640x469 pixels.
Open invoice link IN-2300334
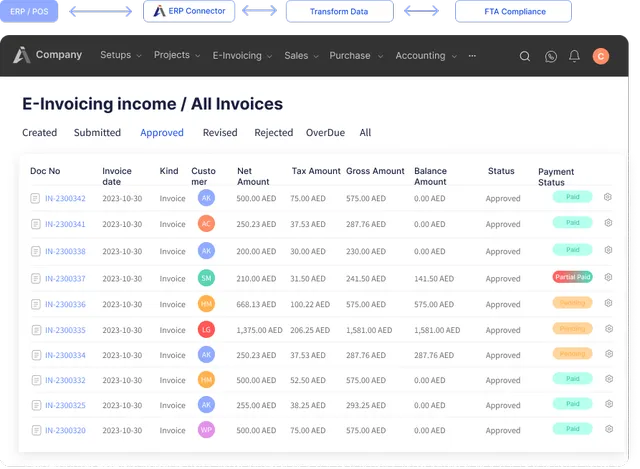tap(65, 355)
